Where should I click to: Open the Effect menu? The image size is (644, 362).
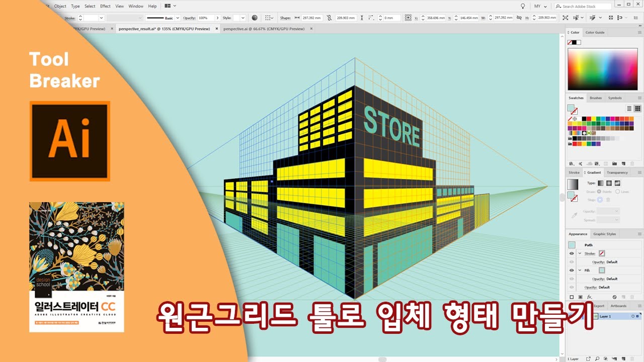pos(105,7)
